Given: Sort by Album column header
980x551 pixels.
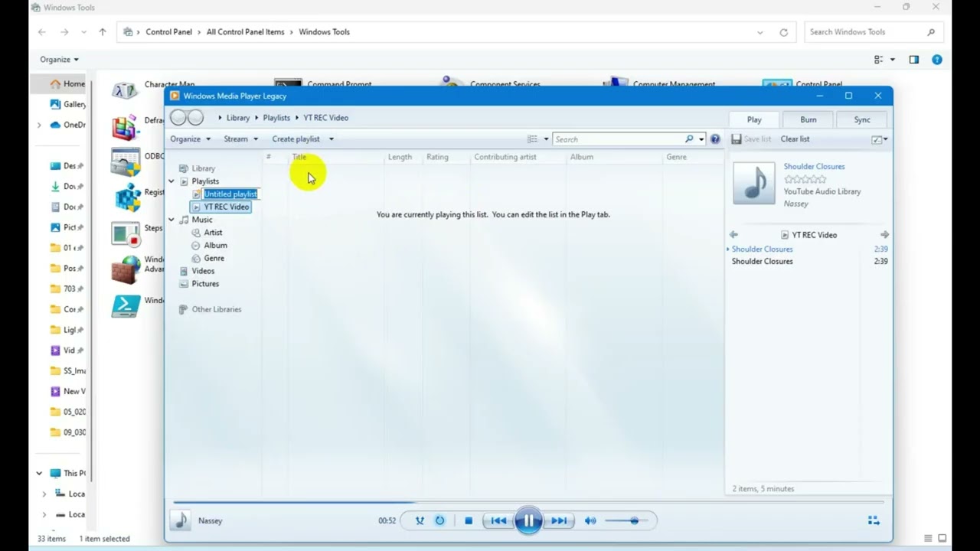Looking at the screenshot, I should [582, 157].
